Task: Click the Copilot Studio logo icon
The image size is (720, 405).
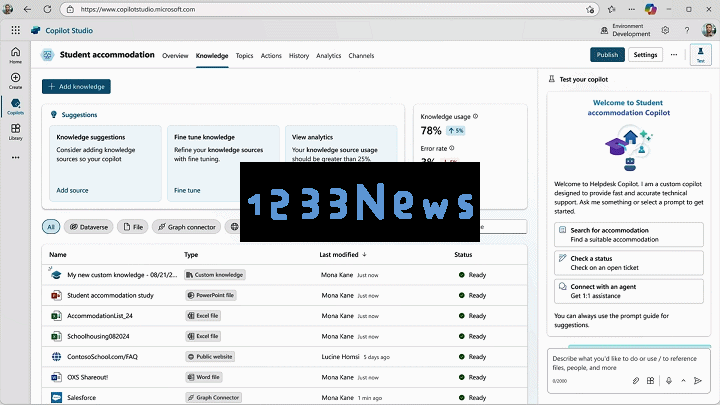Action: (x=35, y=30)
